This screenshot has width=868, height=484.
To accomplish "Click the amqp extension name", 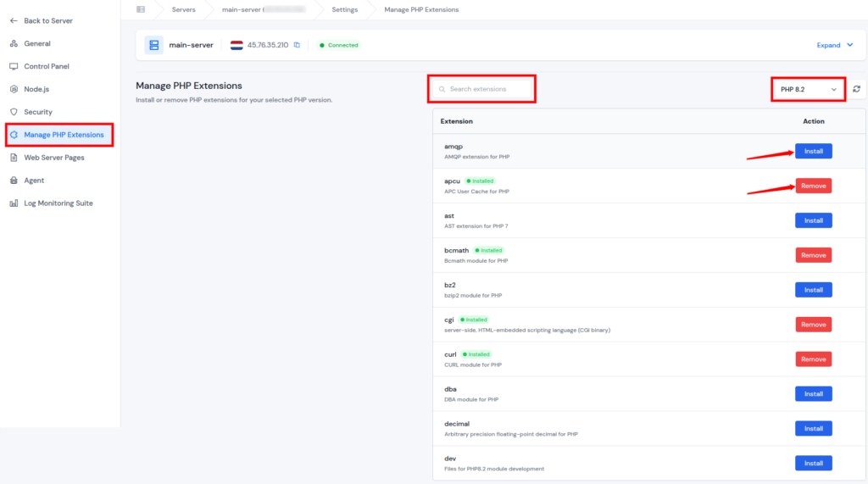I will click(453, 146).
